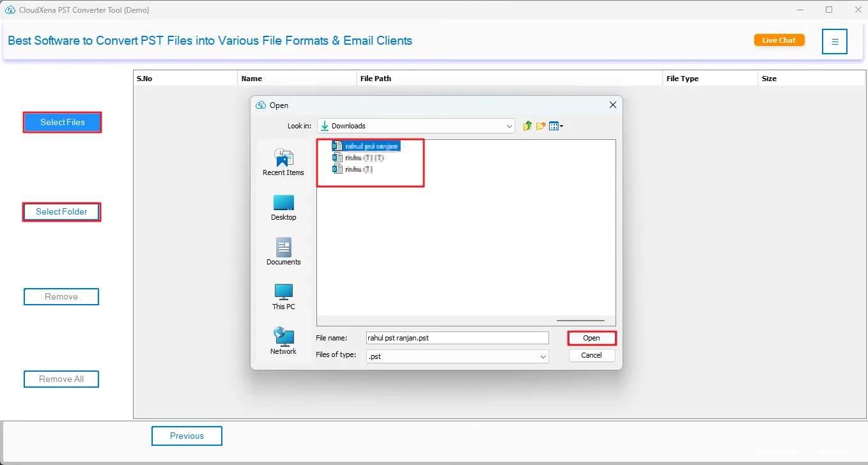Expand the Look in Downloads dropdown
The width and height of the screenshot is (868, 465).
tap(509, 126)
